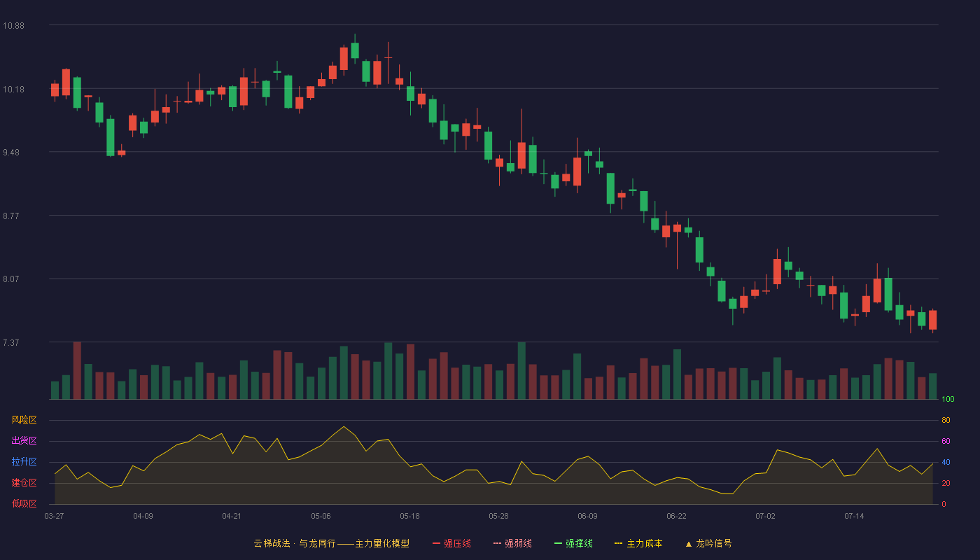Select the 低吸区 zone label
980x560 pixels.
[24, 504]
